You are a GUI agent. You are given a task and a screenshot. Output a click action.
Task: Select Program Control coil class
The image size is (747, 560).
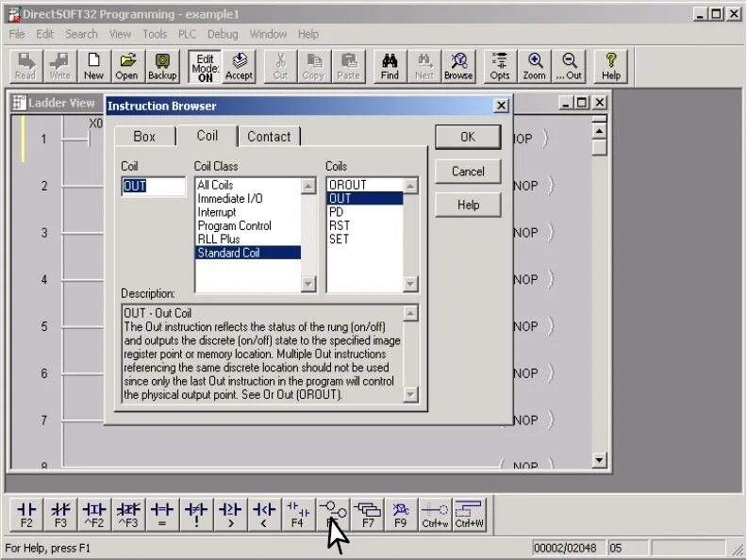[x=248, y=225]
